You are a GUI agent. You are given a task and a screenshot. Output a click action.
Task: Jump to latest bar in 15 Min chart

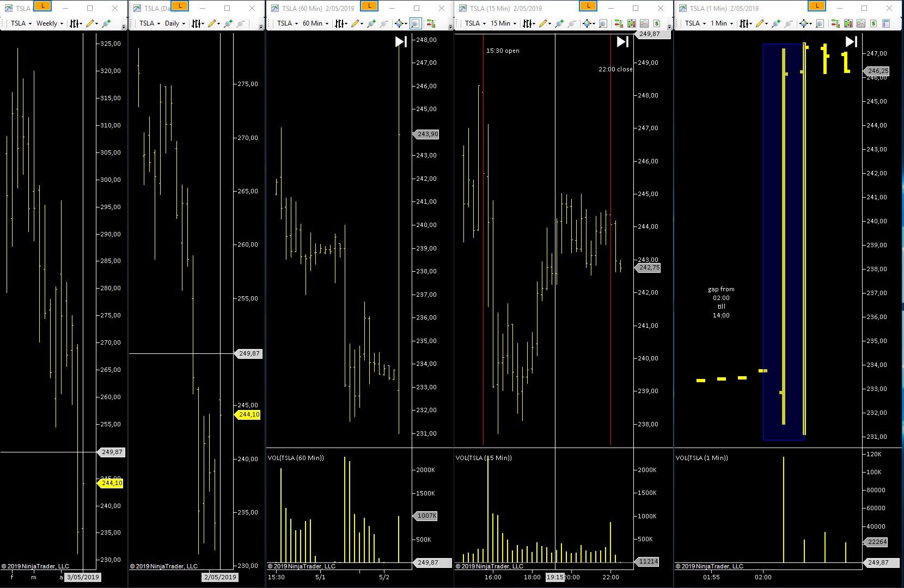[622, 42]
